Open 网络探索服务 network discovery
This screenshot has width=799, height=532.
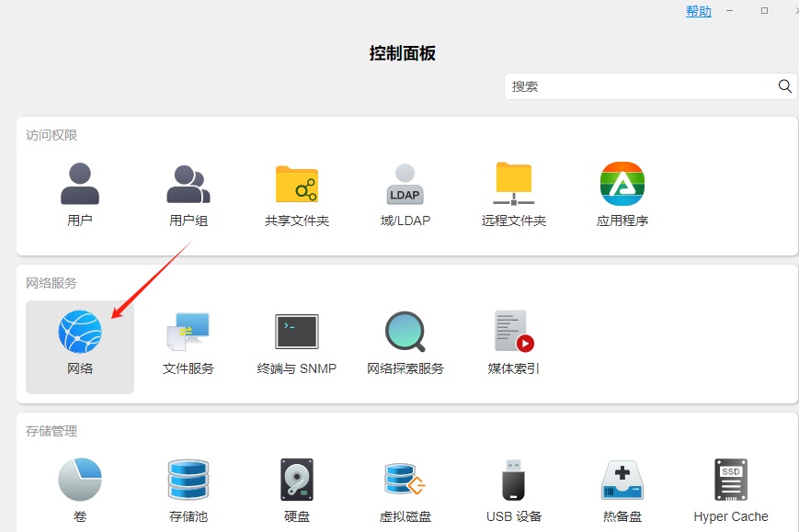coord(405,342)
